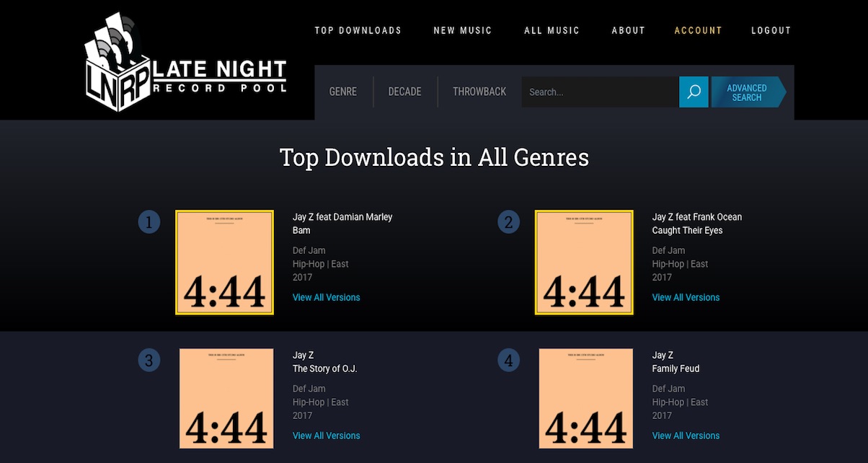
Task: Click the Late Night Record Pool logo
Action: pos(186,63)
